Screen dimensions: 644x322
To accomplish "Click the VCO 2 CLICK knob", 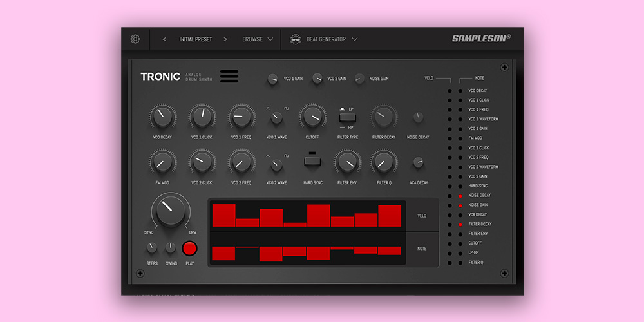I will 202,162.
